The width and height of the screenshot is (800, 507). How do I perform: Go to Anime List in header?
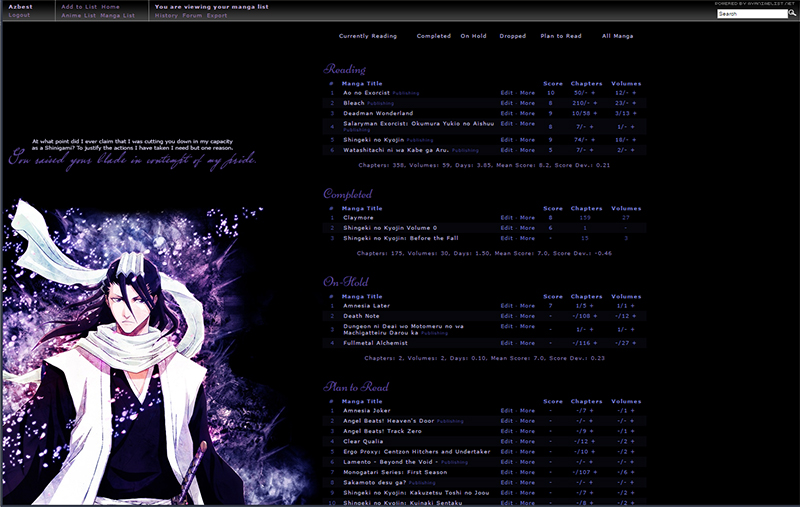(77, 16)
